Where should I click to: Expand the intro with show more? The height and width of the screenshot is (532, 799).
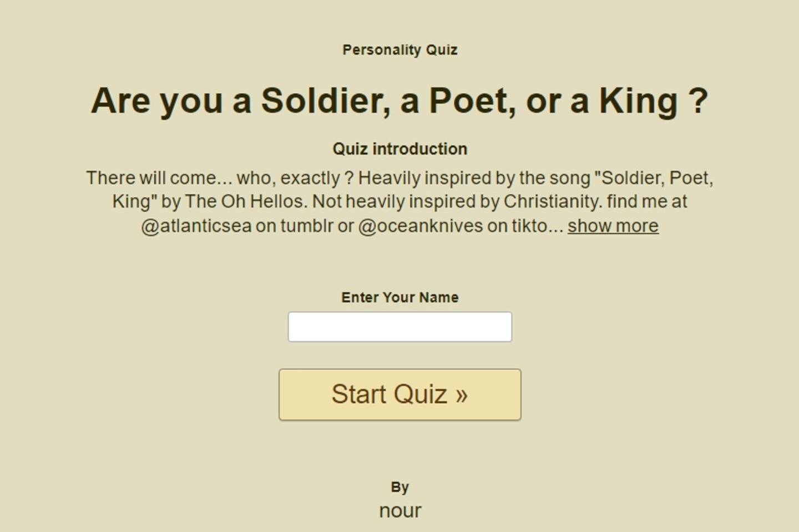(613, 226)
